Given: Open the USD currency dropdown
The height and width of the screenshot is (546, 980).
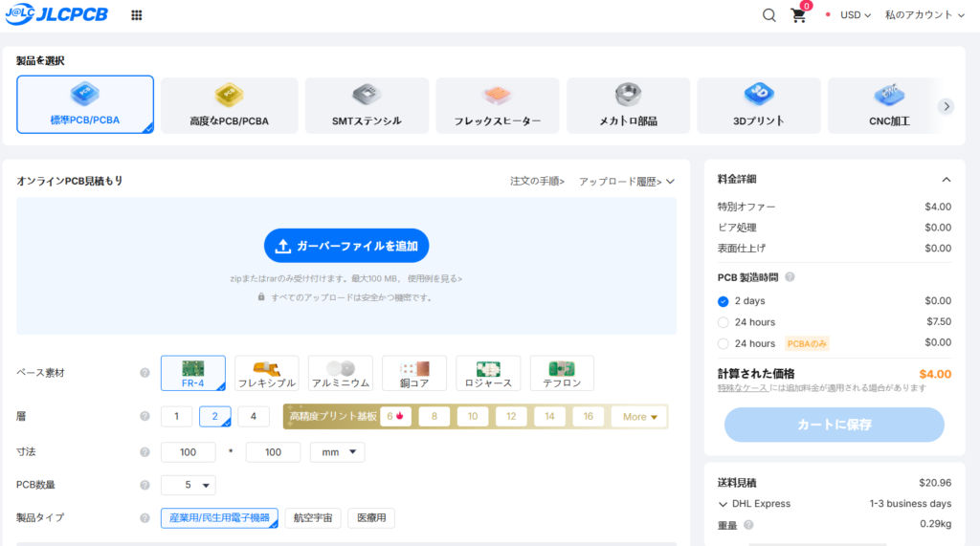Looking at the screenshot, I should coord(855,15).
